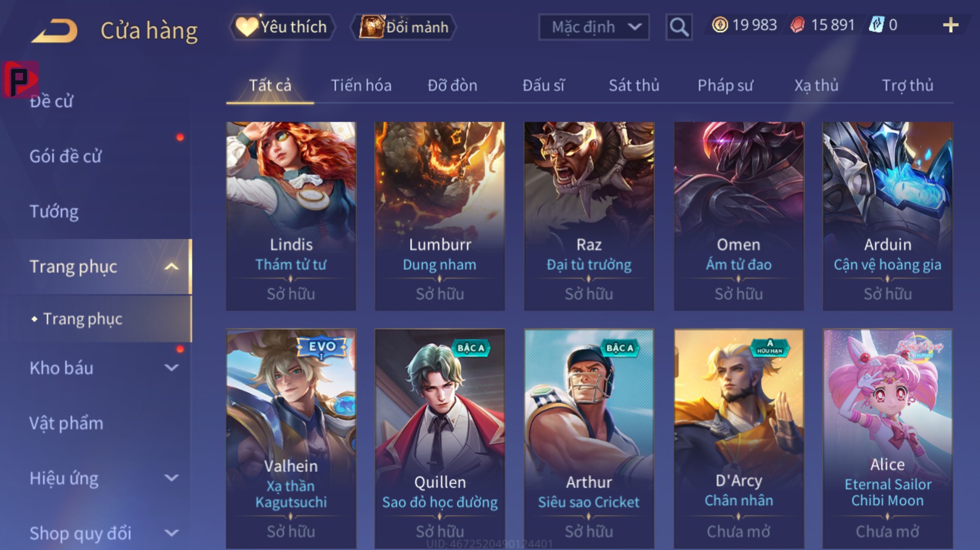
Task: Expand the Shop quy đổi section
Action: (x=172, y=533)
